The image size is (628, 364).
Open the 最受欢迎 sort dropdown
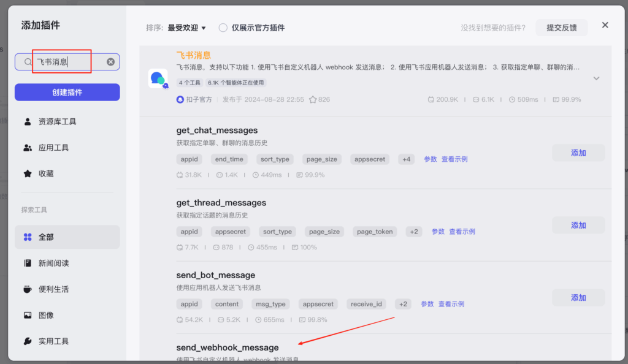pyautogui.click(x=186, y=28)
